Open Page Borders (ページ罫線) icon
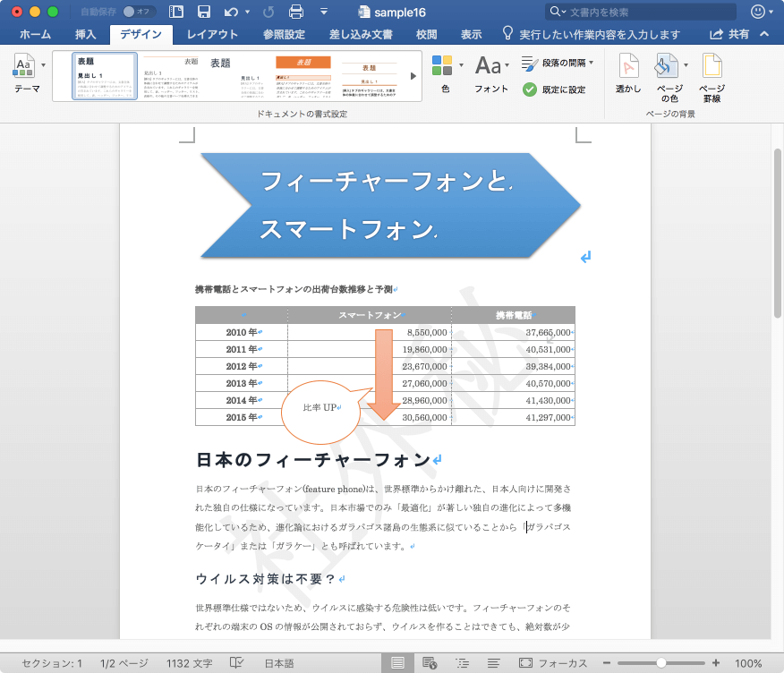 [x=712, y=65]
